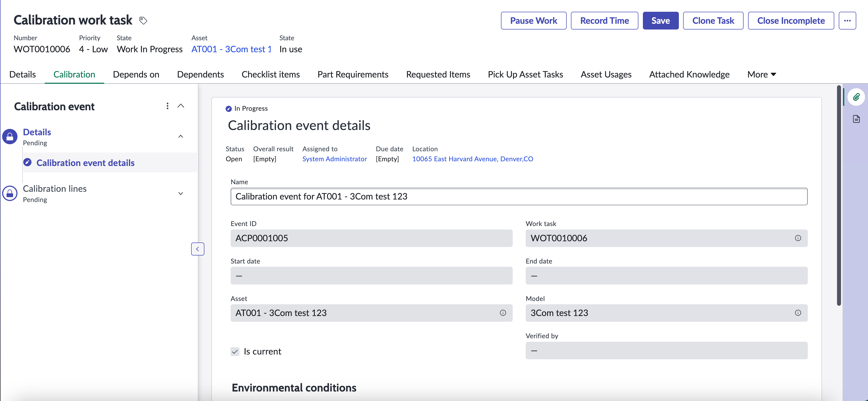Collapse the Calibration event section

point(181,106)
